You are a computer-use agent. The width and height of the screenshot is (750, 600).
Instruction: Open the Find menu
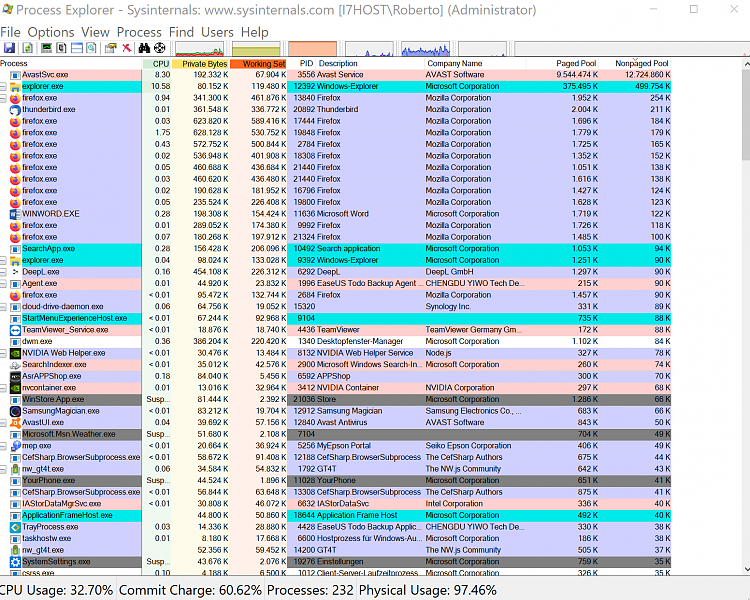(x=181, y=32)
